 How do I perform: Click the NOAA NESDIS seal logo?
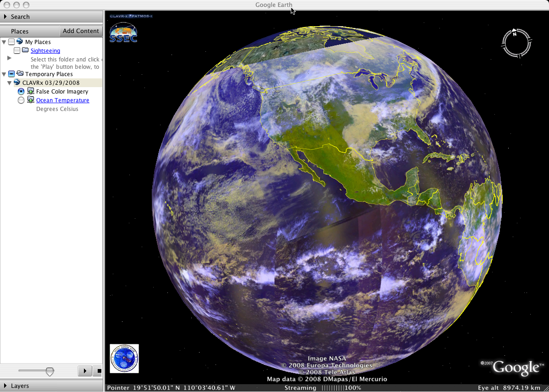[x=124, y=359]
